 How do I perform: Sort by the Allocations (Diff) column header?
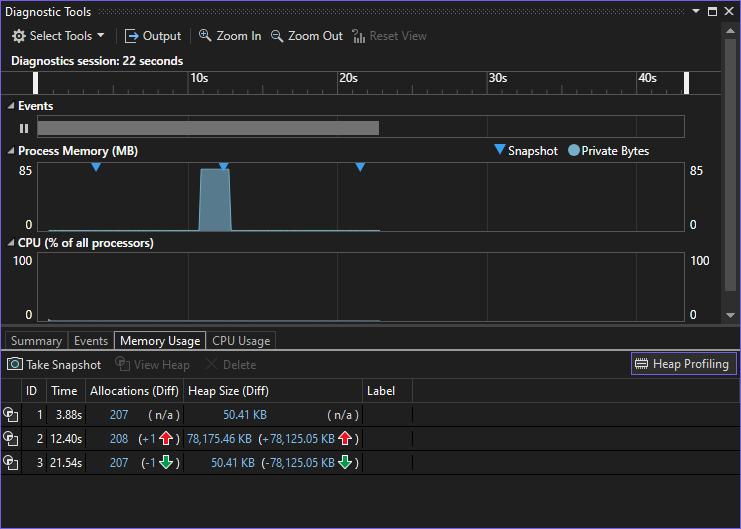click(134, 391)
